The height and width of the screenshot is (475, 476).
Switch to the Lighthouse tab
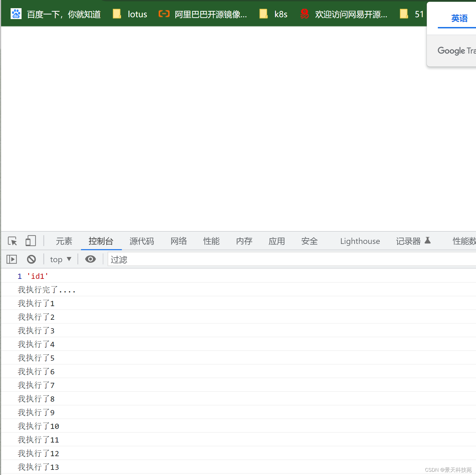click(x=360, y=241)
